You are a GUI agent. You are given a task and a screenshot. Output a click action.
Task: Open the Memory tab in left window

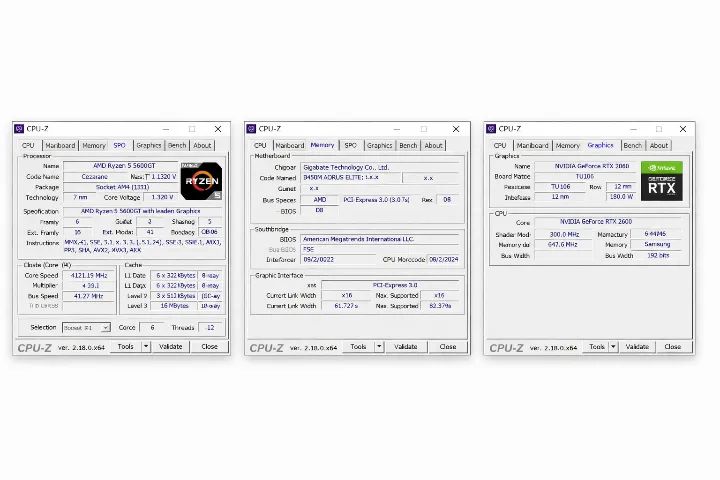pos(94,145)
